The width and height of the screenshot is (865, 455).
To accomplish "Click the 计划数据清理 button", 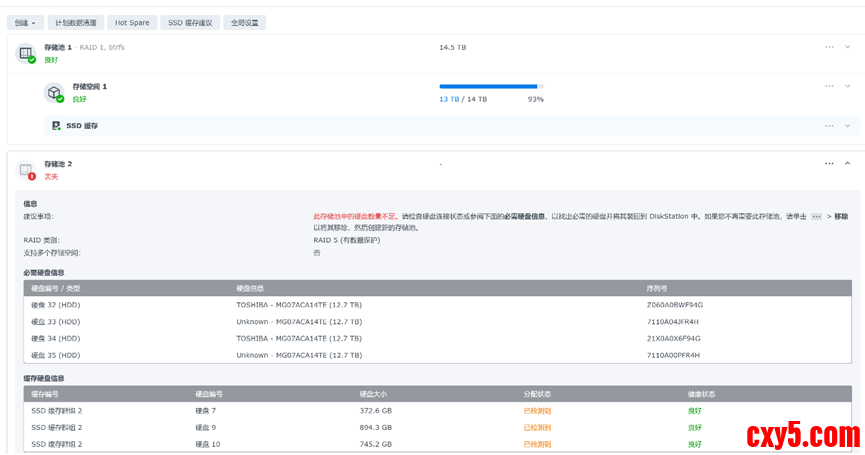I will pyautogui.click(x=76, y=22).
